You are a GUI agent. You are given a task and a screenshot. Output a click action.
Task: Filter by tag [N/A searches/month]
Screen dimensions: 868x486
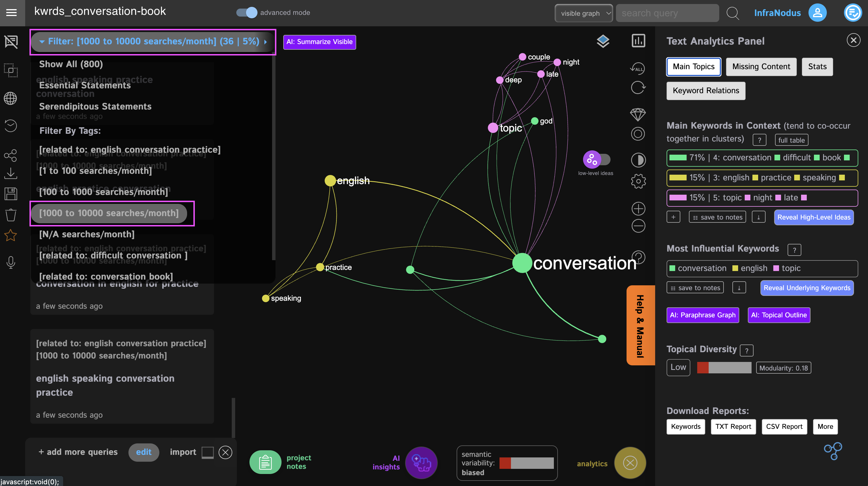pos(87,234)
